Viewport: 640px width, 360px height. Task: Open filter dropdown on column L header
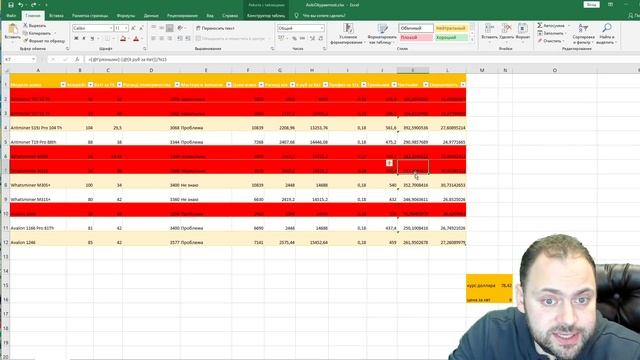pos(463,84)
